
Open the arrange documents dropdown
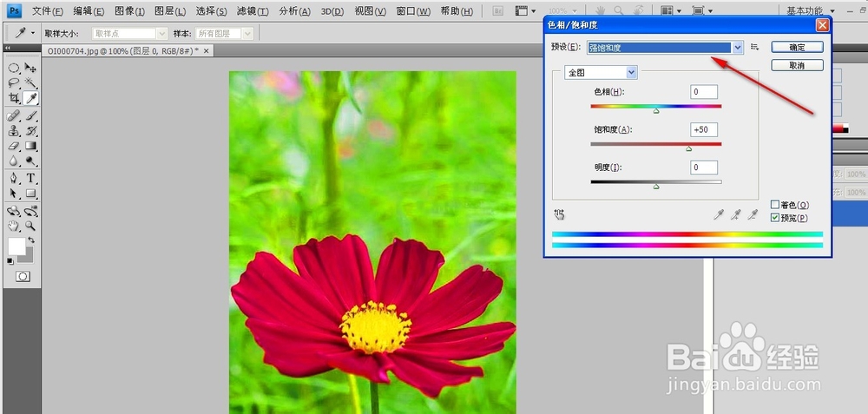pos(671,10)
